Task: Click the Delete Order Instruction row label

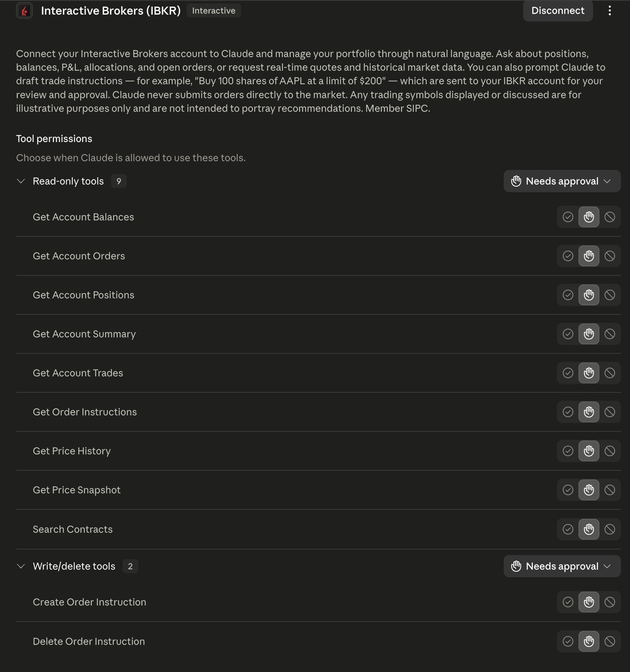Action: 89,641
